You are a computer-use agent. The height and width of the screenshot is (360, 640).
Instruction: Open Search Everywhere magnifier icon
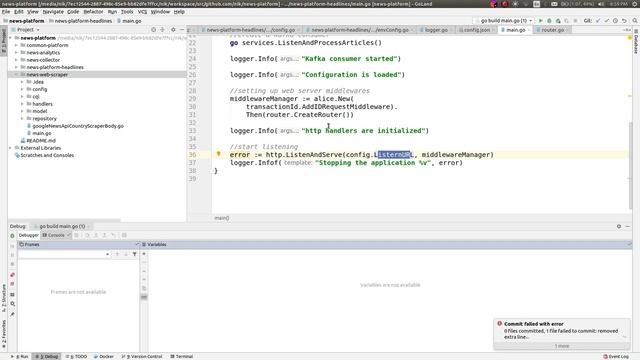pyautogui.click(x=635, y=20)
